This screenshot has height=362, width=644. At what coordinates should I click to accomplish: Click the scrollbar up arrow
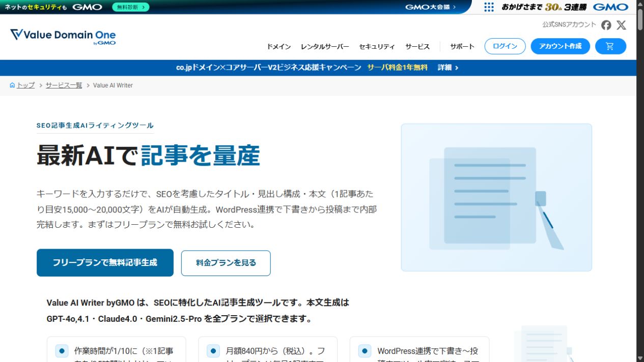[x=640, y=4]
